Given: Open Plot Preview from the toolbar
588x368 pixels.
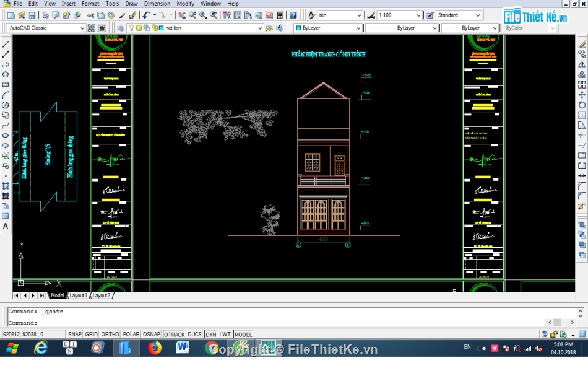Looking at the screenshot, I should 56,15.
